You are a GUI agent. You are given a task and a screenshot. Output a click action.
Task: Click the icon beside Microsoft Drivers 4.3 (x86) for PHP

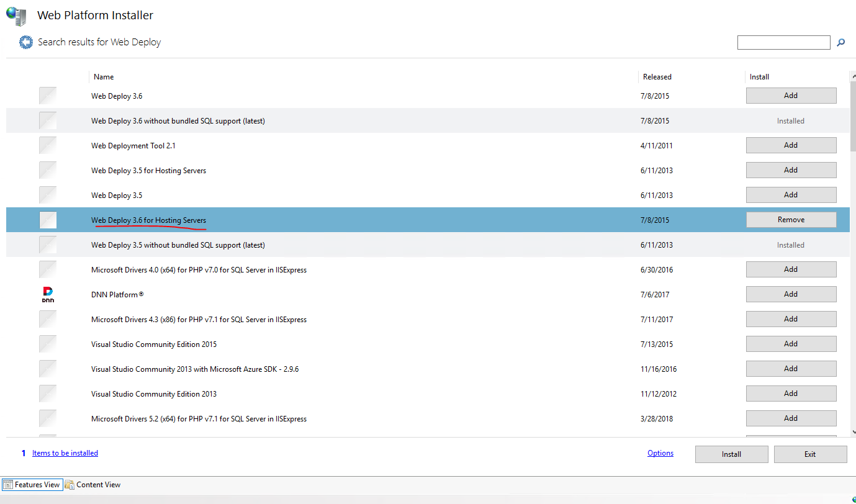click(x=48, y=319)
